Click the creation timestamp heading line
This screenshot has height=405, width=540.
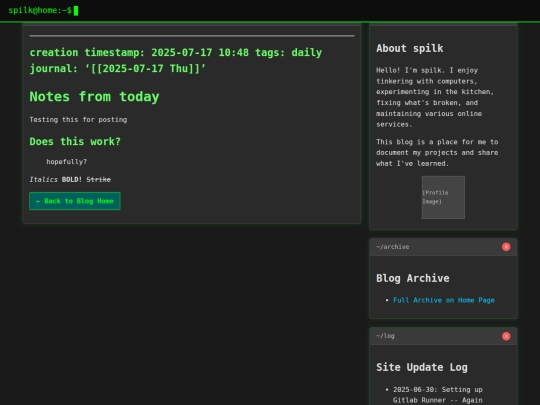pos(176,60)
